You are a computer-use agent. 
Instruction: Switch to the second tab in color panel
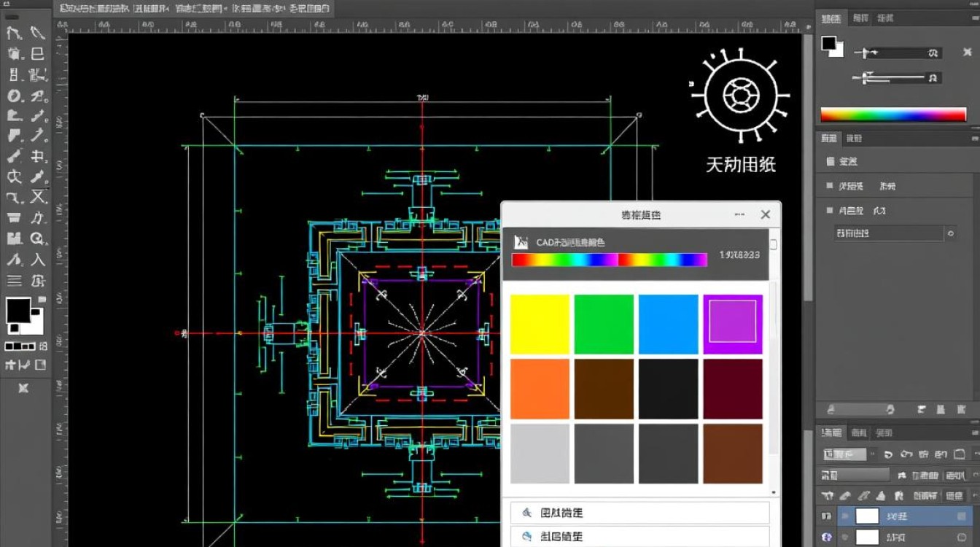tap(860, 18)
